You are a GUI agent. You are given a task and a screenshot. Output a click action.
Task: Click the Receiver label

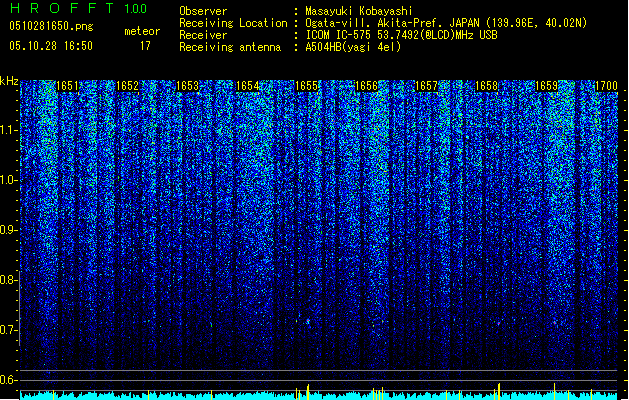click(203, 35)
